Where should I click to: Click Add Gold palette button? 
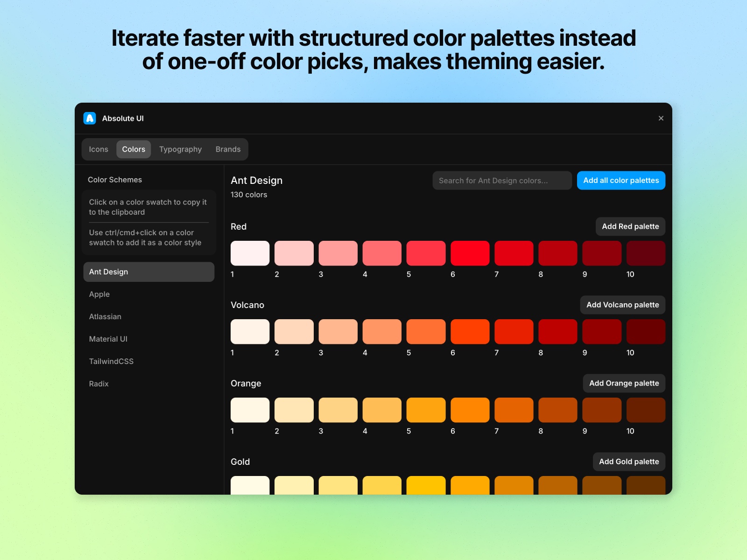point(629,462)
